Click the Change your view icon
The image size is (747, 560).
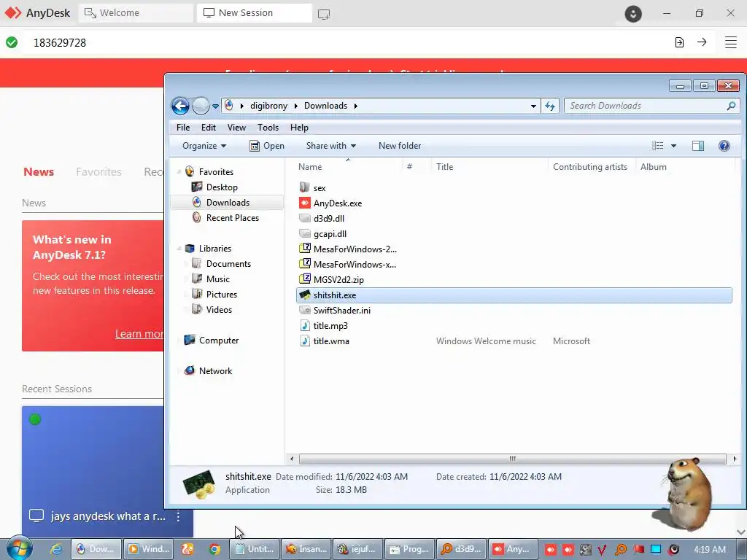pos(657,146)
